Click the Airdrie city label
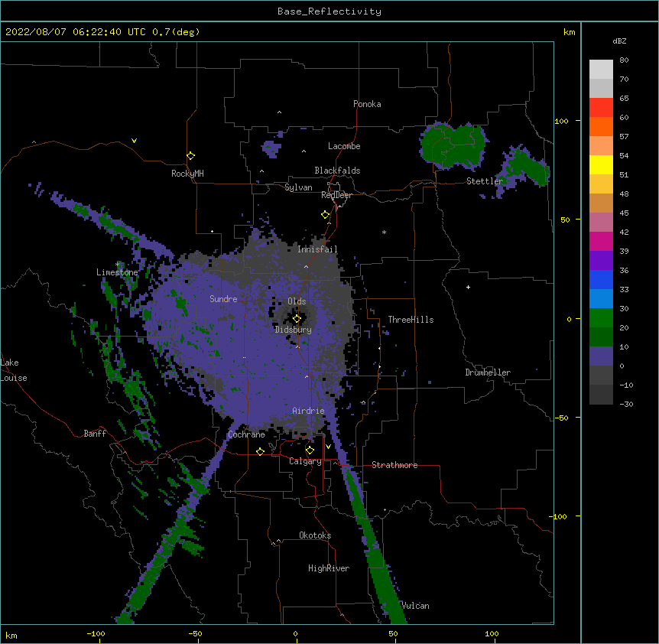This screenshot has width=659, height=644. click(308, 411)
